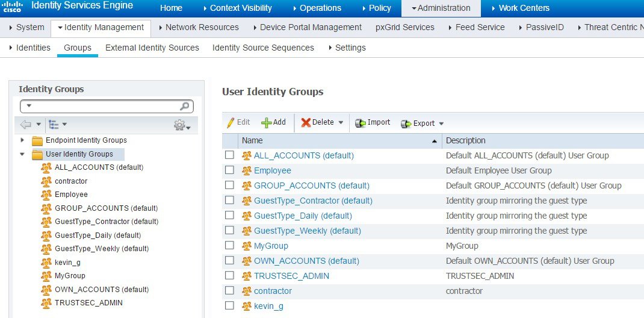
Task: Open the Delete dropdown arrow
Action: [341, 122]
